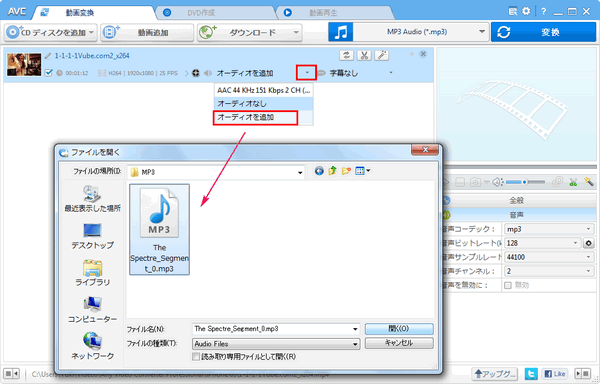Click the wand effects icon in preview controls
Viewport: 600px width, 384px height.
(x=589, y=182)
